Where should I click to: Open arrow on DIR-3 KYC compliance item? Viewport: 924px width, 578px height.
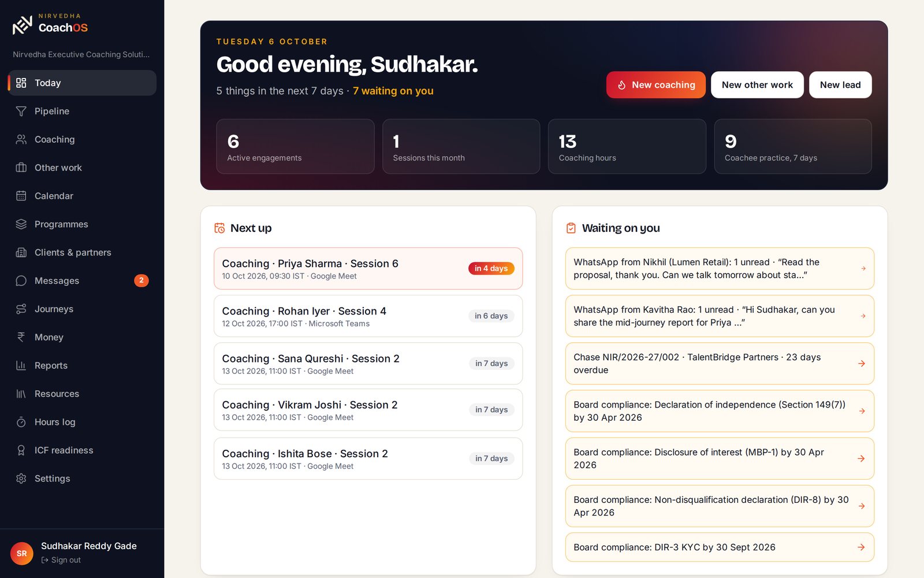861,547
